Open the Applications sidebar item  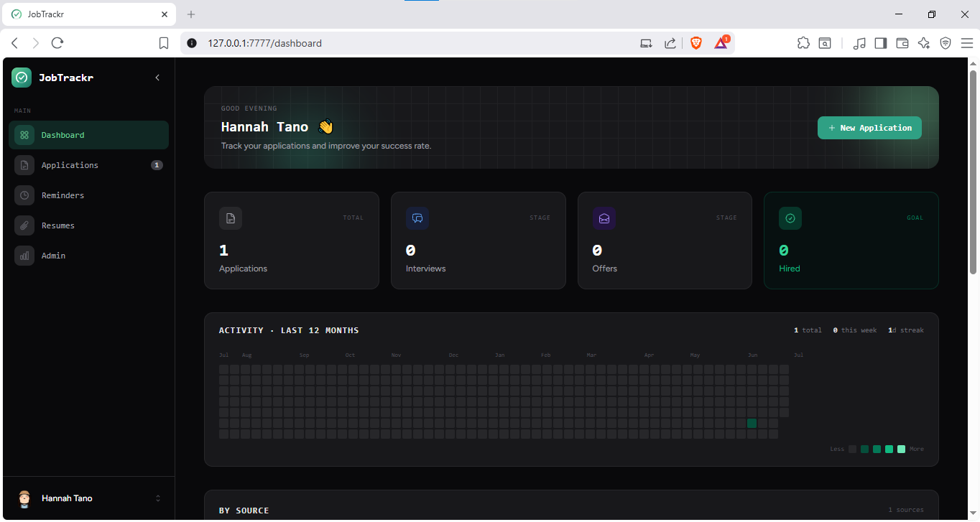(x=88, y=165)
